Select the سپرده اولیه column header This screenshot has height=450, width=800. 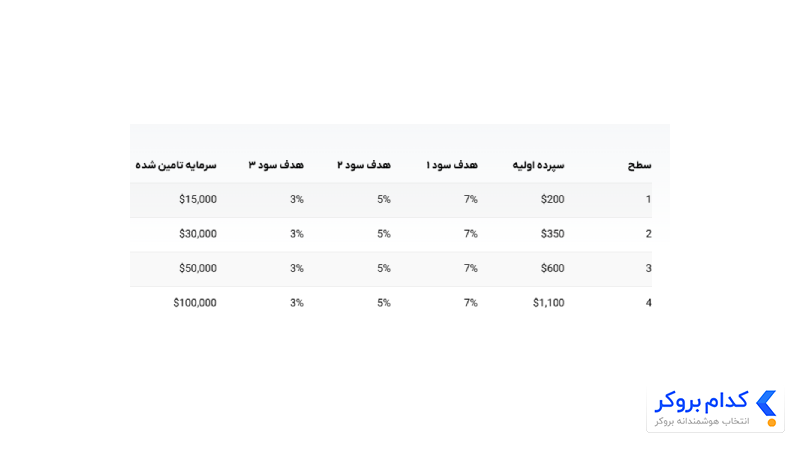click(538, 165)
